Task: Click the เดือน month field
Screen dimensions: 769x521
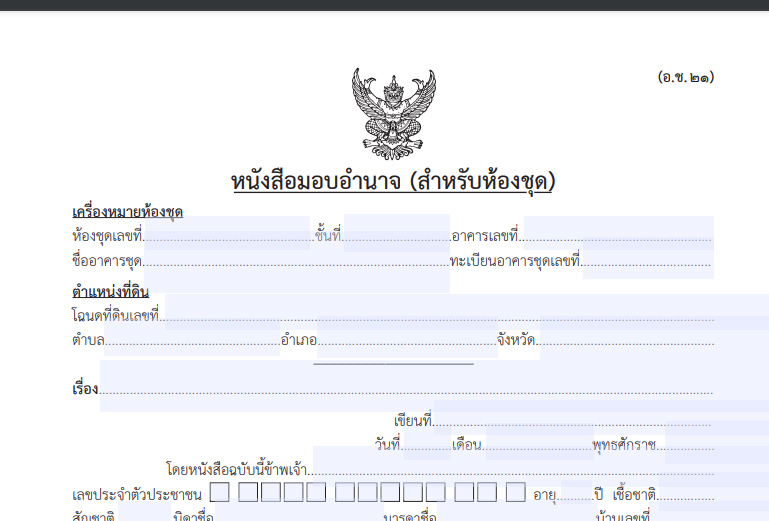Action: (538, 444)
